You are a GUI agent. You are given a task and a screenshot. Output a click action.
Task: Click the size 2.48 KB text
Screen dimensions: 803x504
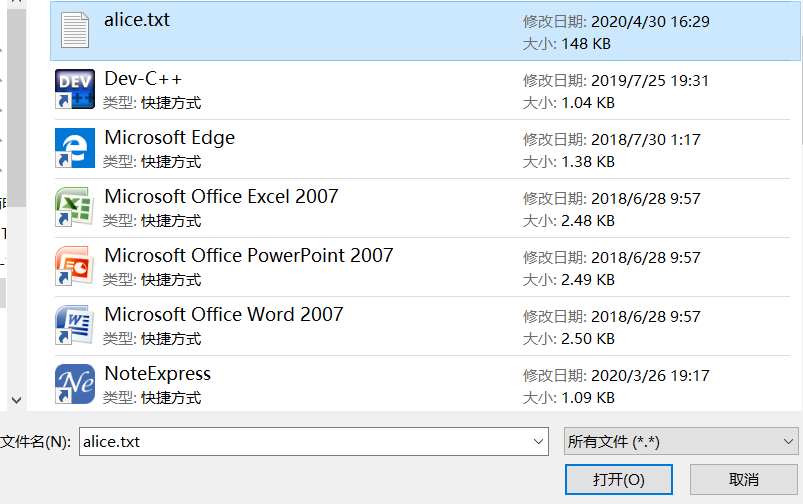click(x=588, y=220)
